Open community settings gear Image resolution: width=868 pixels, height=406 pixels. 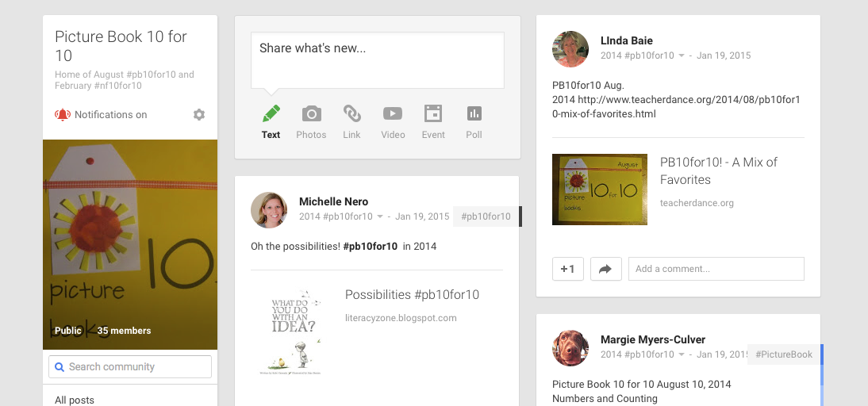coord(199,115)
